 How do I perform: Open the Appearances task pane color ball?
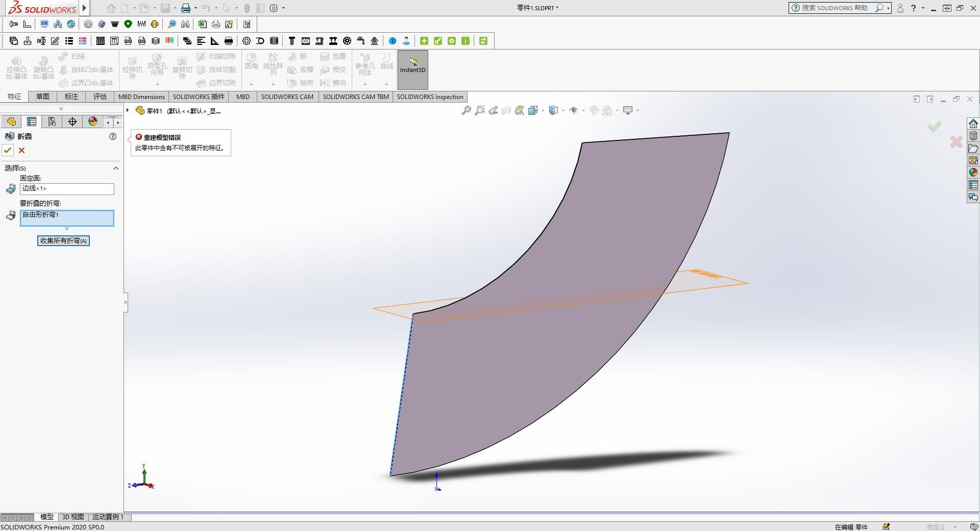[973, 173]
